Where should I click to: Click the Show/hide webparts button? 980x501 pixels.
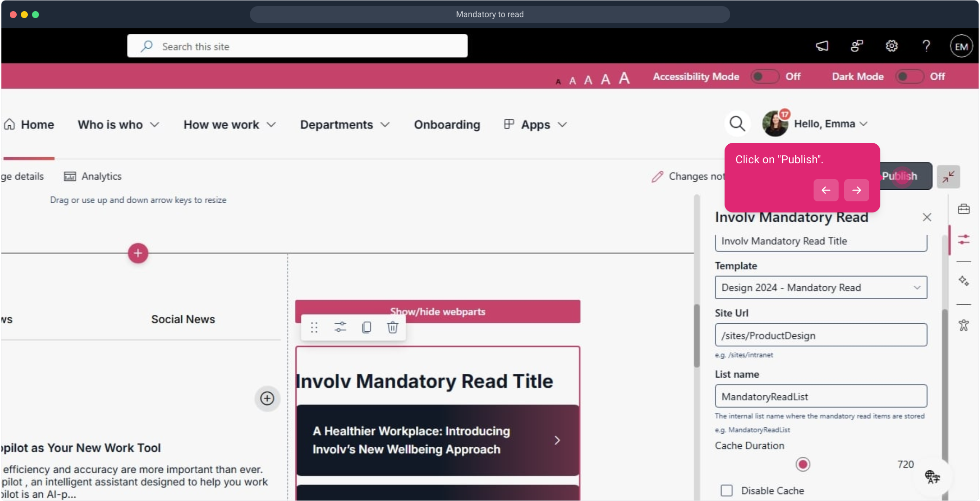(438, 311)
